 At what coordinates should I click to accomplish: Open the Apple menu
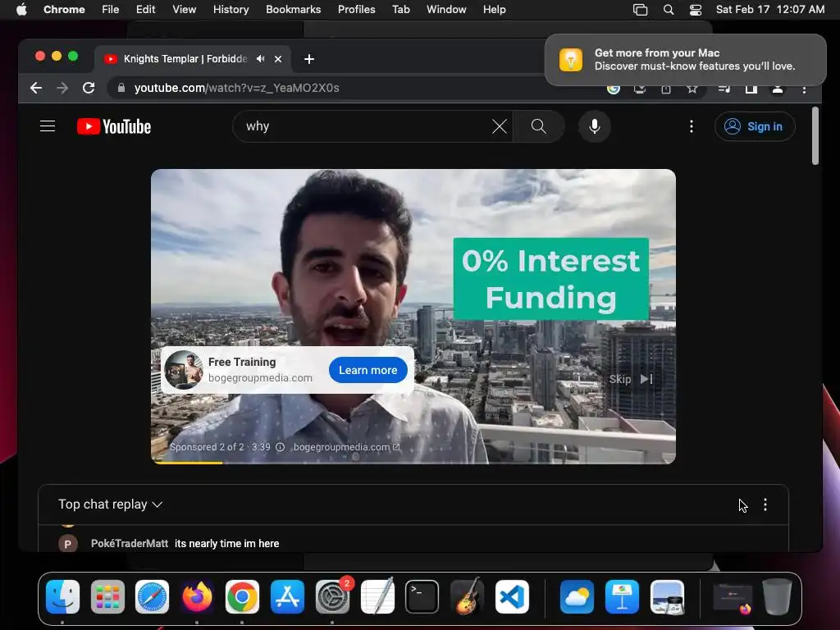point(21,9)
